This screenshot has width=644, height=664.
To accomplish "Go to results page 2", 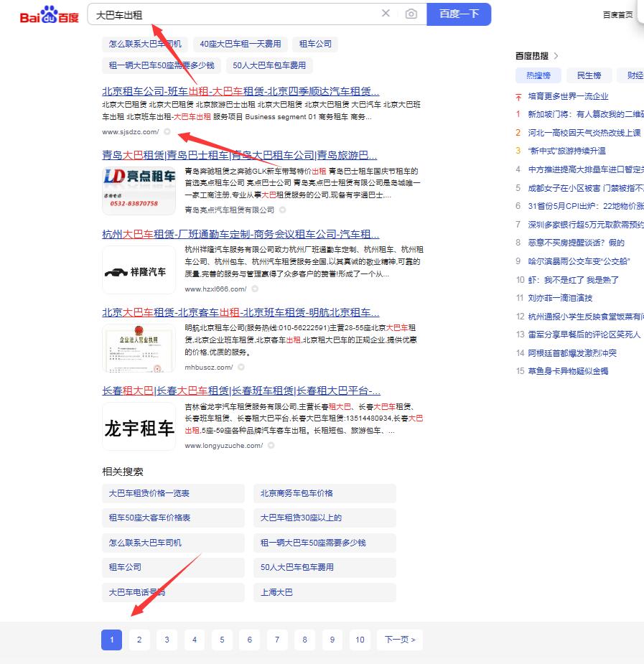I will coord(139,640).
